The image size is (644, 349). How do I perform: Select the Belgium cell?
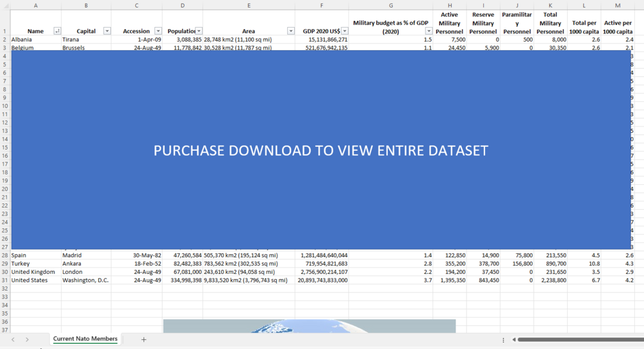pyautogui.click(x=36, y=47)
